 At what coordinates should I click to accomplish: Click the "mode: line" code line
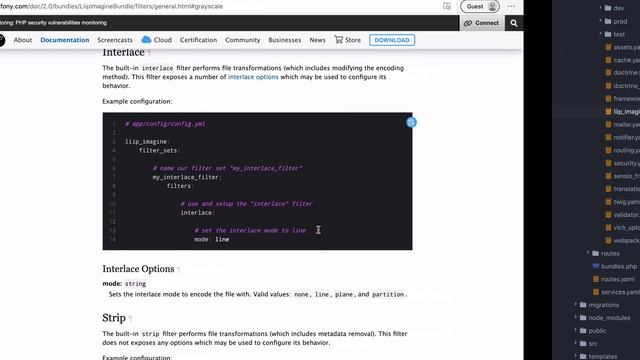tap(211, 239)
